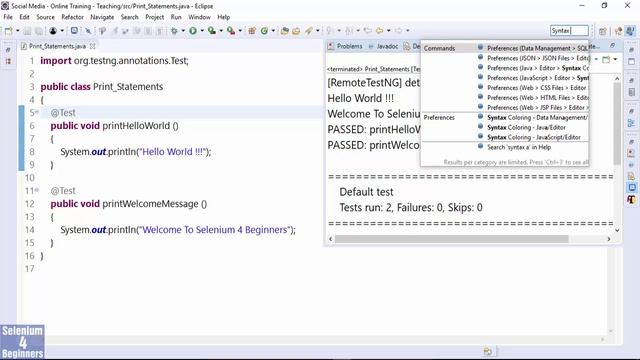Select the rightmost perspective icon in toolbar

coord(631,31)
